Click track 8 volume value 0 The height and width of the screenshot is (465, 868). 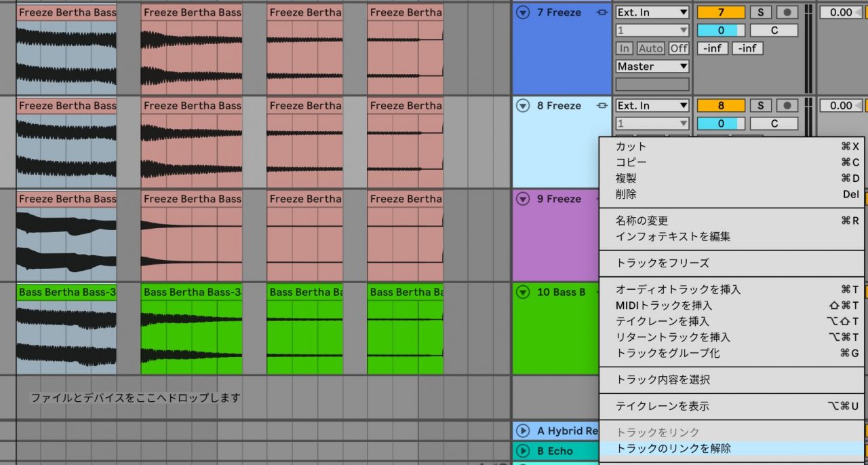coord(721,124)
